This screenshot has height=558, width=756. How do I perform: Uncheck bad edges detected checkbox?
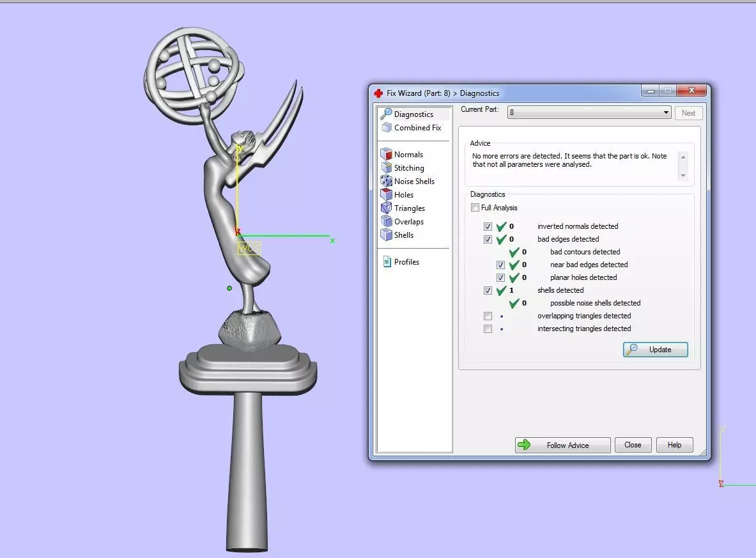488,239
